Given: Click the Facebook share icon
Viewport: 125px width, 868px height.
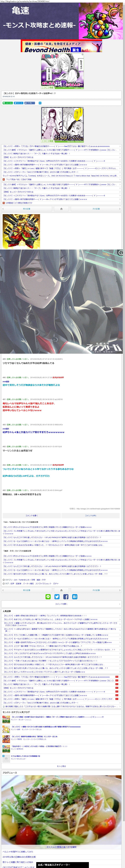Looking at the screenshot, I should (x=66, y=597).
